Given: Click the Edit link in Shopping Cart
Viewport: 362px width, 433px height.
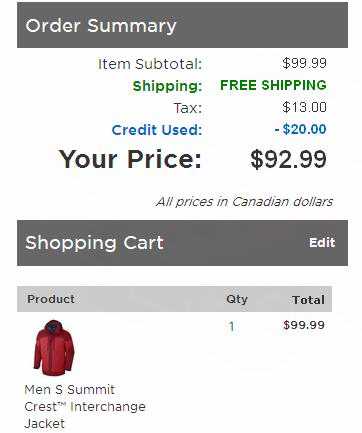Looking at the screenshot, I should 322,243.
